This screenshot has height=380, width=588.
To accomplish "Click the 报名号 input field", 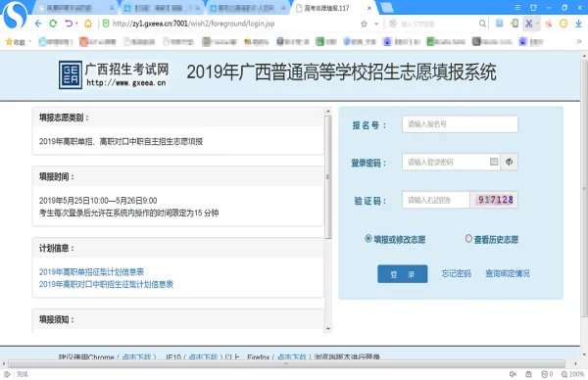I will pyautogui.click(x=460, y=124).
